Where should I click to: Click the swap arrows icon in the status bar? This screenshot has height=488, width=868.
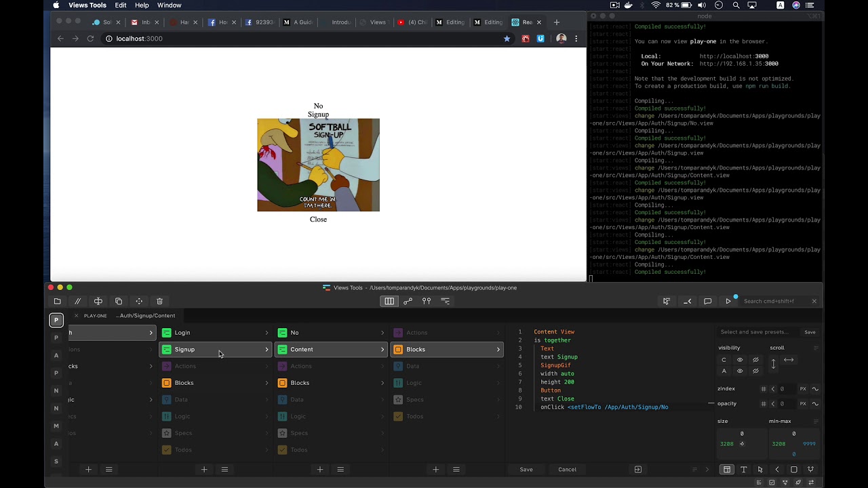(811, 483)
